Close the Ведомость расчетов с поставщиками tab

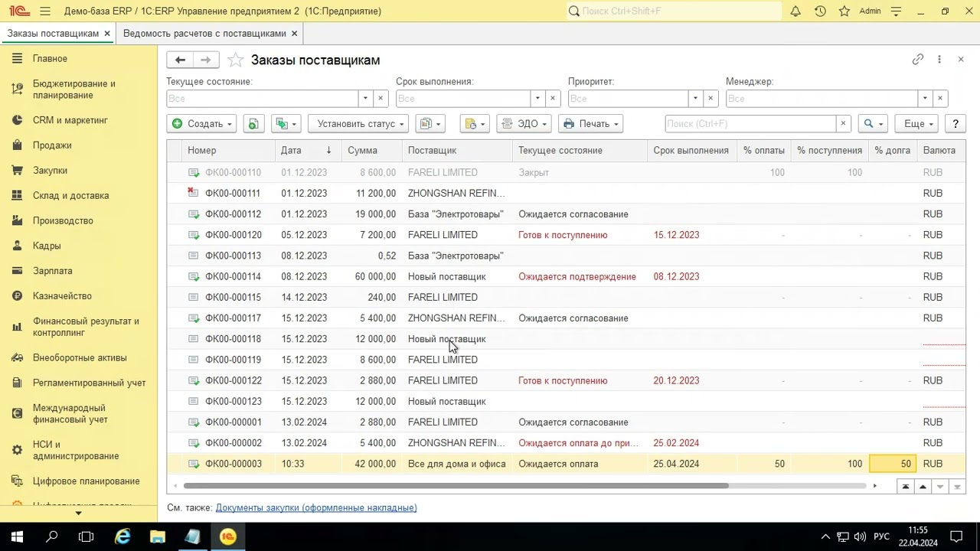[x=295, y=34]
